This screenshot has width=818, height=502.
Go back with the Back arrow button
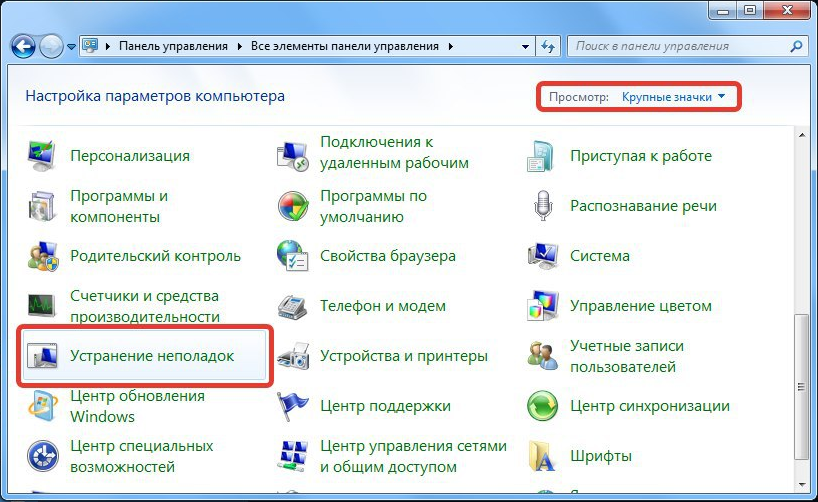22,46
